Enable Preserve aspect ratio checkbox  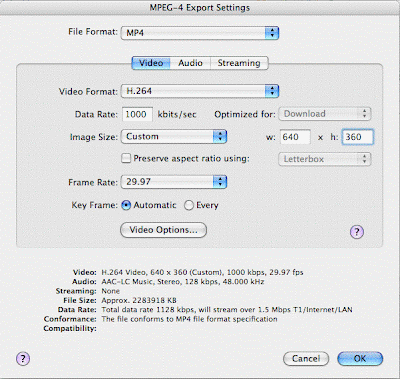click(126, 158)
